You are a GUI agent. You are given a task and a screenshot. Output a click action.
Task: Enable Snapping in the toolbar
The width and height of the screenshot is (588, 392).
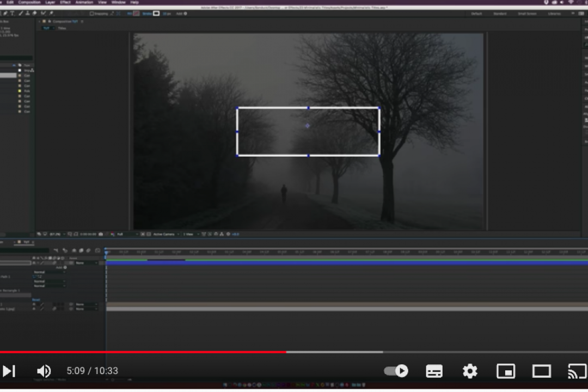tap(92, 13)
